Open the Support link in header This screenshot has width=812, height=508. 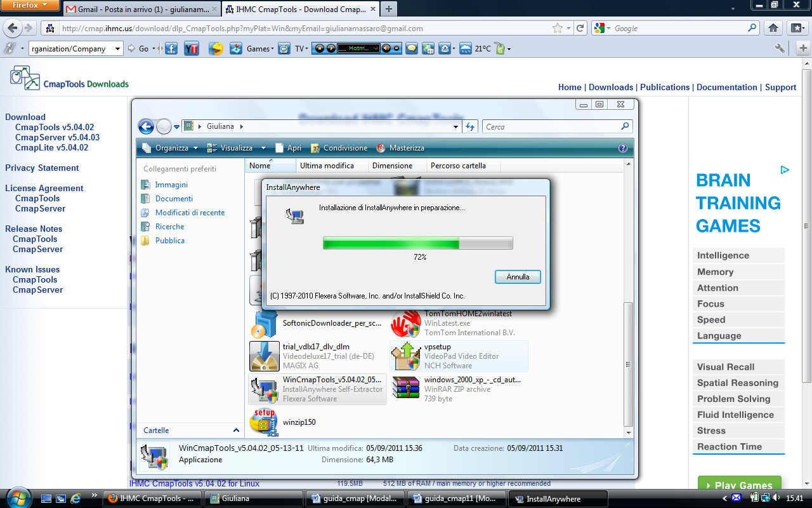point(780,87)
